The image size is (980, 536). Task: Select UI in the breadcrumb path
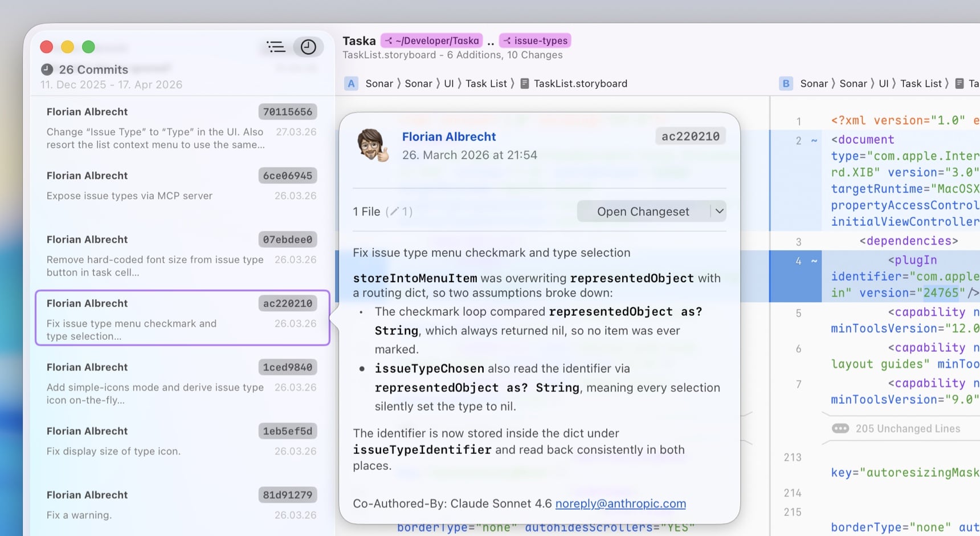point(449,83)
